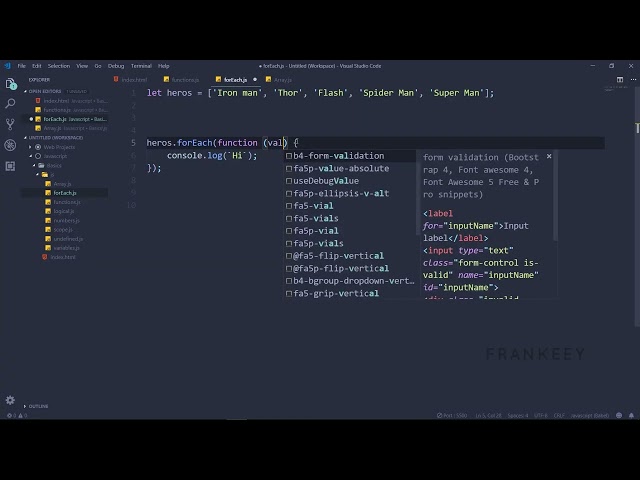Image resolution: width=640 pixels, height=480 pixels.
Task: Select the fa5p-vial suggestion
Action: pyautogui.click(x=349, y=231)
